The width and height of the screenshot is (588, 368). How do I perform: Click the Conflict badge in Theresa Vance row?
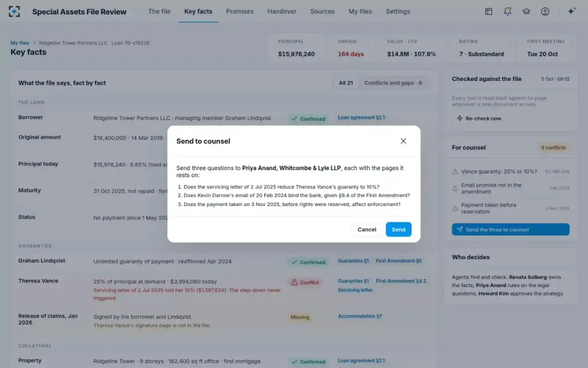point(305,283)
